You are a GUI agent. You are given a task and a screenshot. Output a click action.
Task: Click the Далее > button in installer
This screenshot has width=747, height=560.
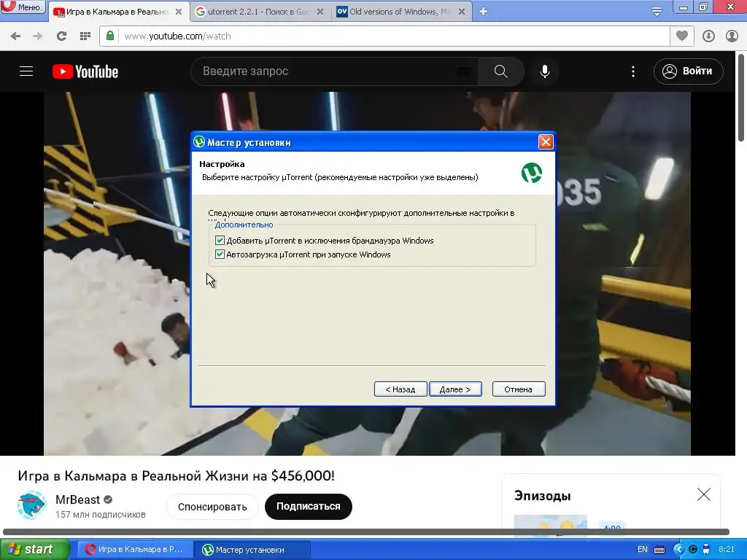(x=455, y=389)
